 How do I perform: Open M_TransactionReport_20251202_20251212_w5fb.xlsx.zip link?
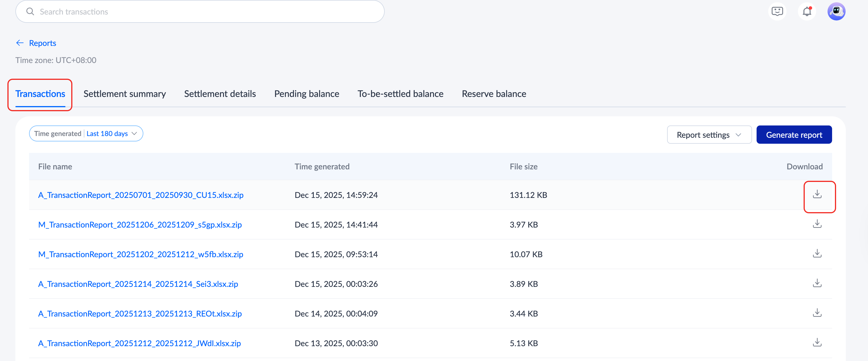(140, 254)
